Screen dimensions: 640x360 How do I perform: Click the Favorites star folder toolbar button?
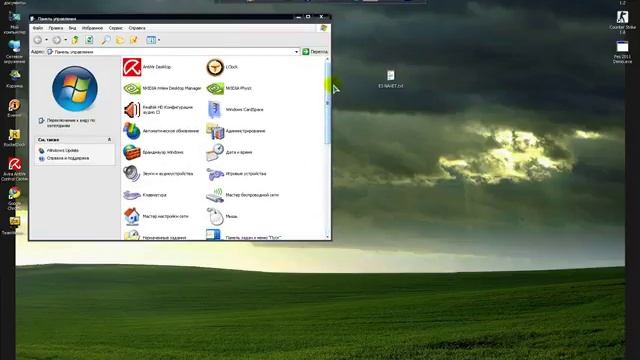pyautogui.click(x=134, y=40)
